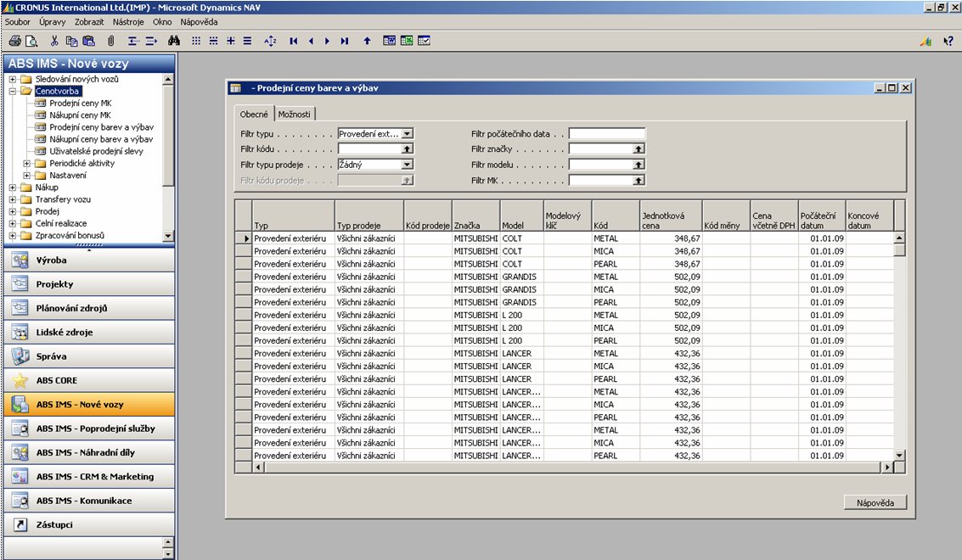This screenshot has width=962, height=560.
Task: Click the Zástupci shortcut arrow icon
Action: click(20, 524)
